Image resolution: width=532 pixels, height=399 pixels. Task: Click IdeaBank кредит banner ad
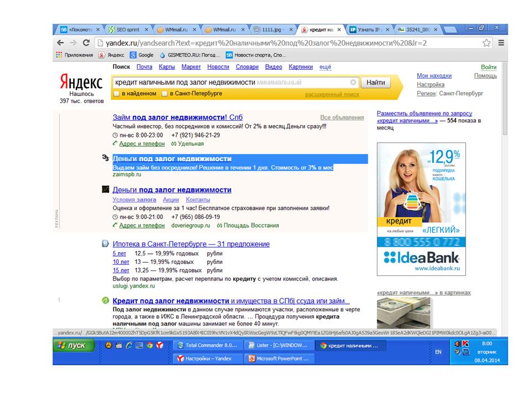(x=421, y=209)
